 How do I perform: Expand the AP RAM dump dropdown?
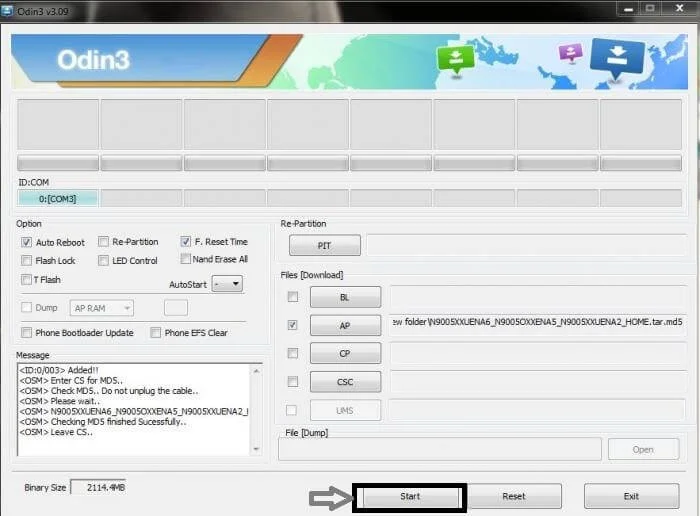102,309
